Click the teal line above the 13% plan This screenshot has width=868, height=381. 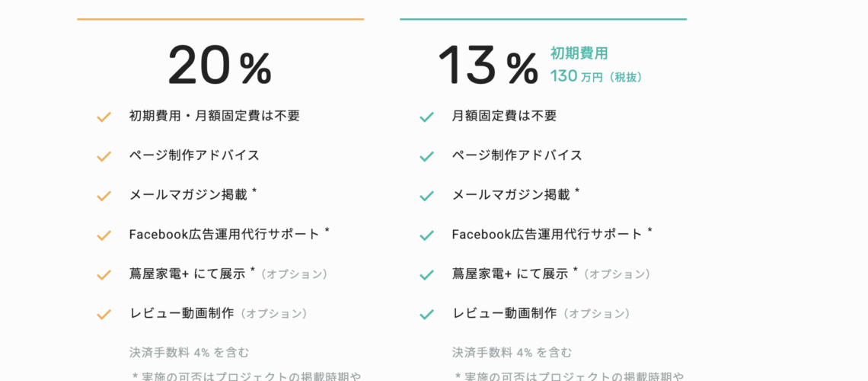543,19
